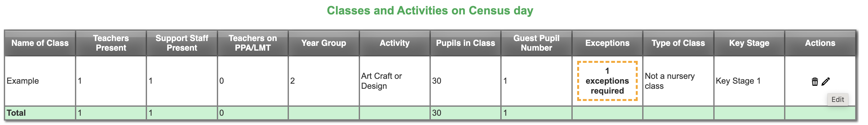Click the Key Stage column header

point(749,43)
